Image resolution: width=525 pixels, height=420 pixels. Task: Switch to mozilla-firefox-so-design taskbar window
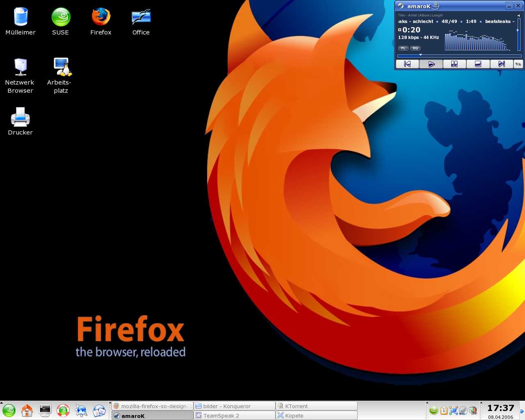click(153, 406)
